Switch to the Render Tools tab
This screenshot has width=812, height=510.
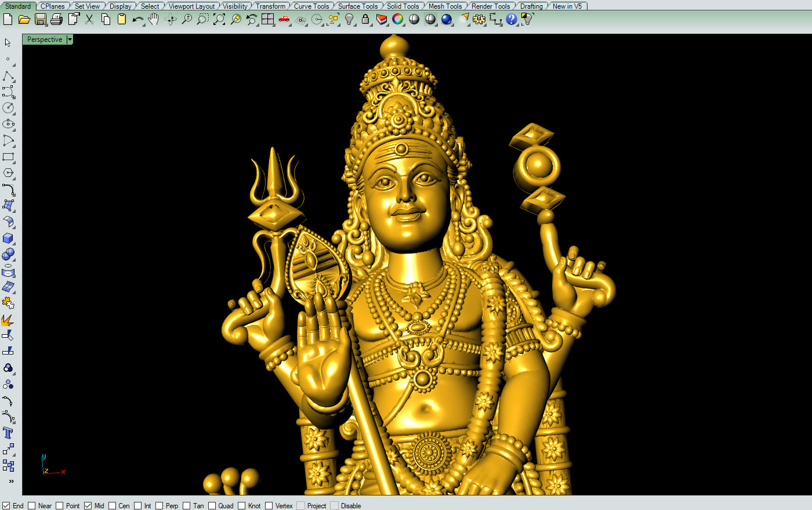pyautogui.click(x=491, y=6)
